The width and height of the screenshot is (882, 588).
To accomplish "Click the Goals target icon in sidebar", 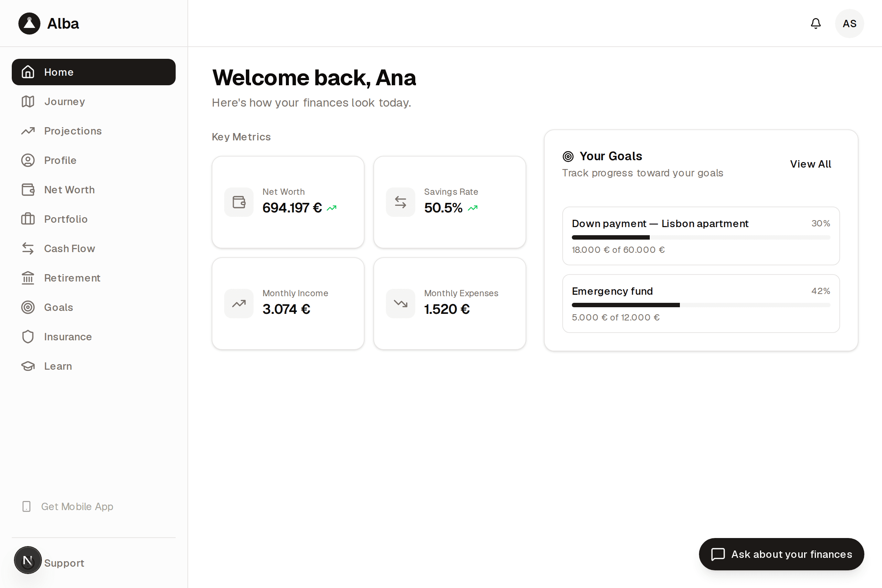I will pos(28,307).
